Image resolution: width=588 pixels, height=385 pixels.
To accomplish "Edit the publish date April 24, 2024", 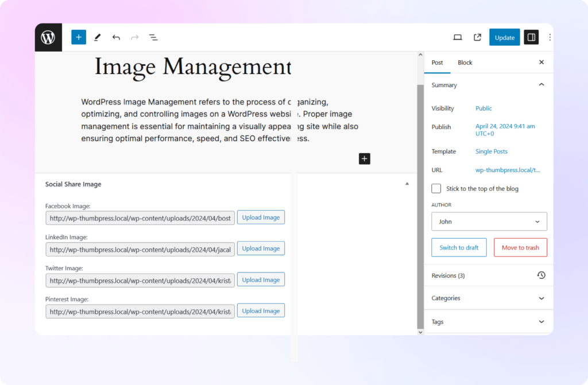I will (x=505, y=130).
